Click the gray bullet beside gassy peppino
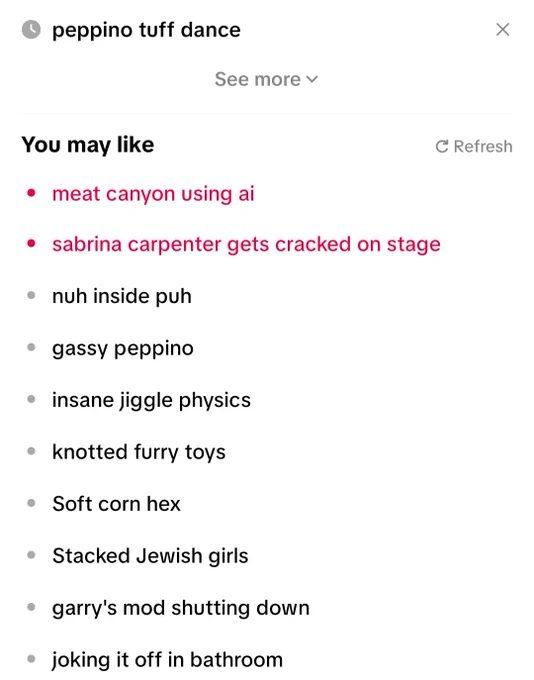The image size is (534, 680). click(31, 347)
